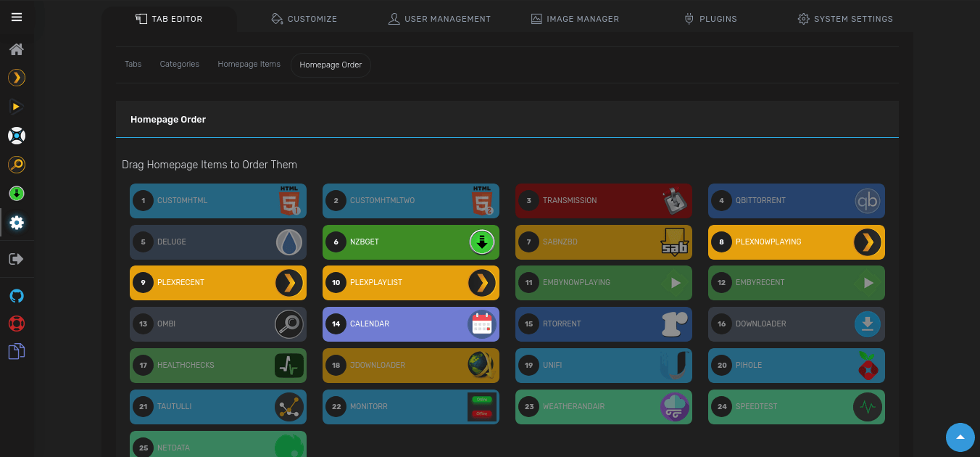Click the PLEXNOWPLAYING homepage item tile

coord(796,242)
